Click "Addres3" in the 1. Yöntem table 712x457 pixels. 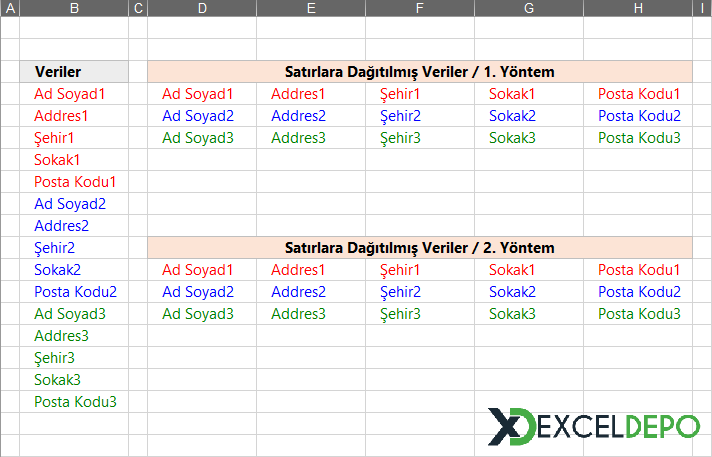coord(299,138)
